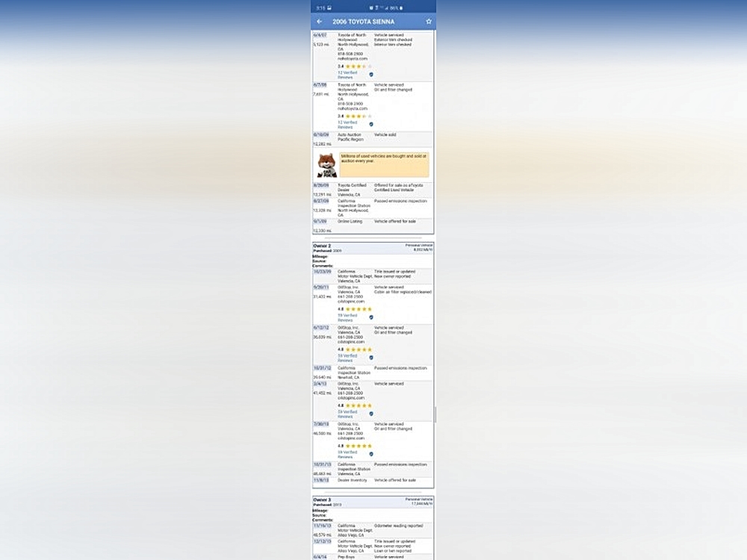Click the 4.8 star rating in 6/12/12 entry
This screenshot has width=747, height=560.
pyautogui.click(x=354, y=349)
